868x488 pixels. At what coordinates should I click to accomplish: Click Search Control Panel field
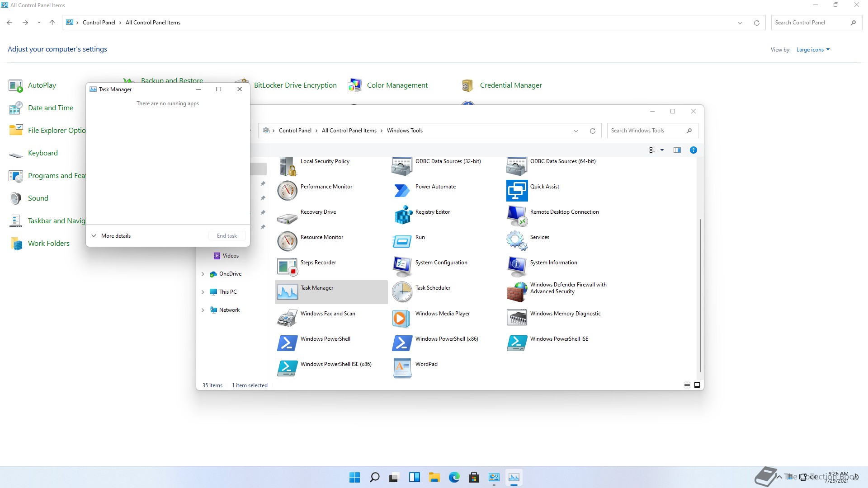[x=816, y=23]
